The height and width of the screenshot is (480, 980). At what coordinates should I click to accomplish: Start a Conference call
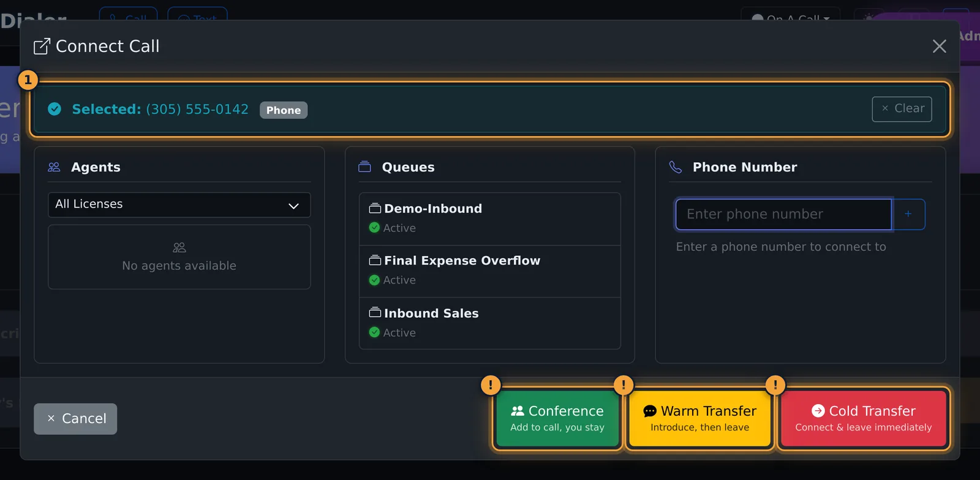pyautogui.click(x=557, y=418)
